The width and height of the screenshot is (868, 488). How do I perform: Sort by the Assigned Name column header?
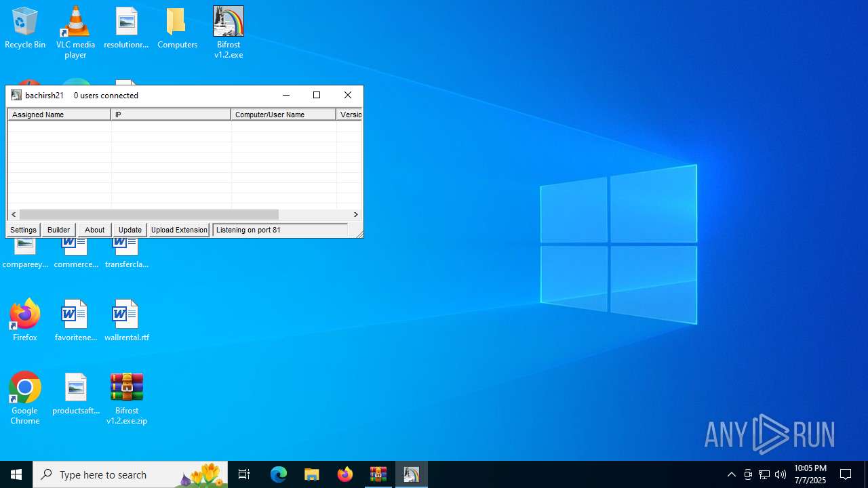(59, 115)
